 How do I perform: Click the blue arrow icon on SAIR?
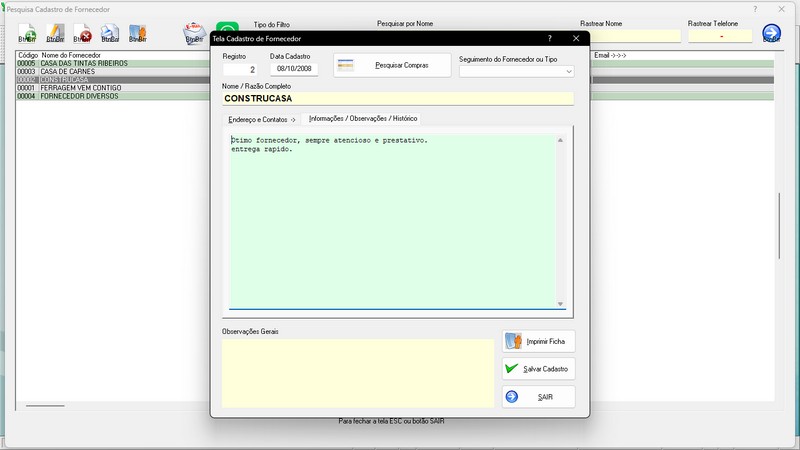click(x=512, y=396)
